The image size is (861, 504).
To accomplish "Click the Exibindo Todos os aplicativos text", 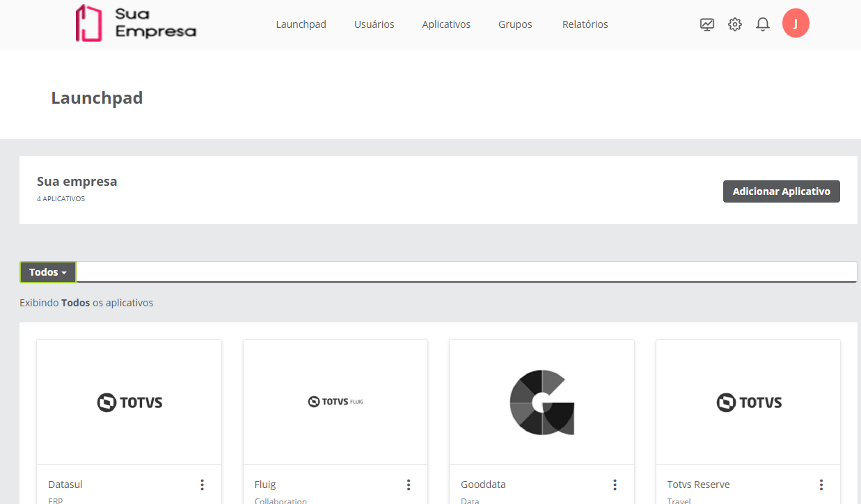I will point(86,303).
